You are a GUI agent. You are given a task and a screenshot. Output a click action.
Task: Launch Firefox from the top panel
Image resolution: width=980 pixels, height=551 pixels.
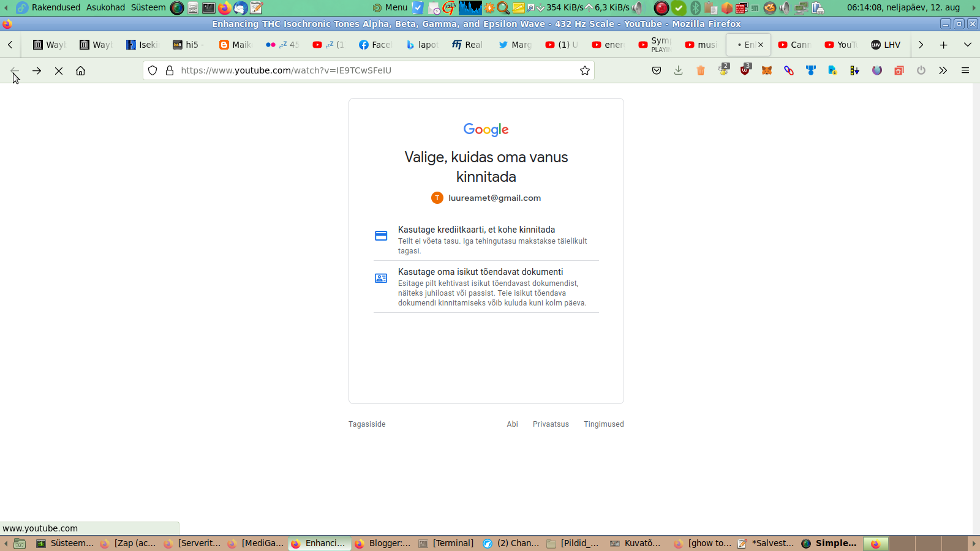coord(224,8)
